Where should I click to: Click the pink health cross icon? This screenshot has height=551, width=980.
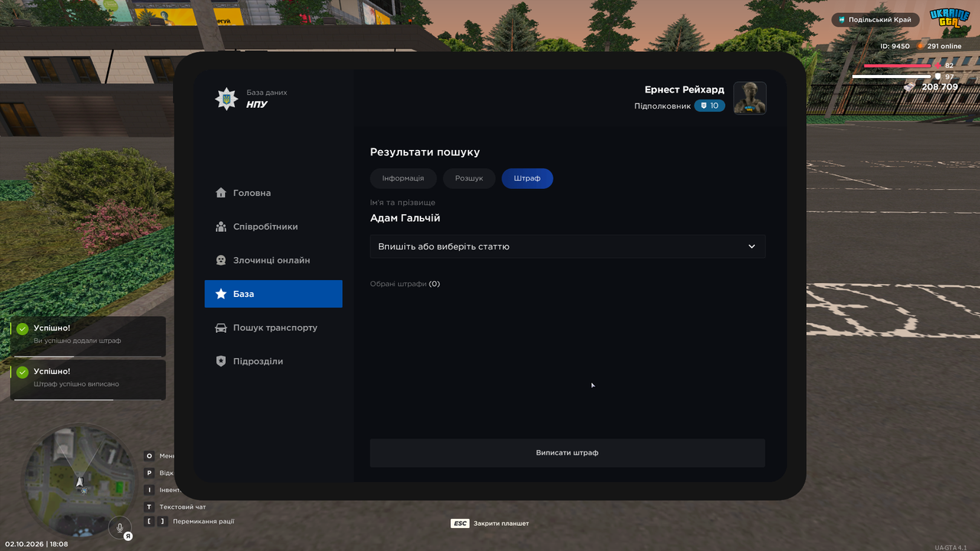(938, 66)
